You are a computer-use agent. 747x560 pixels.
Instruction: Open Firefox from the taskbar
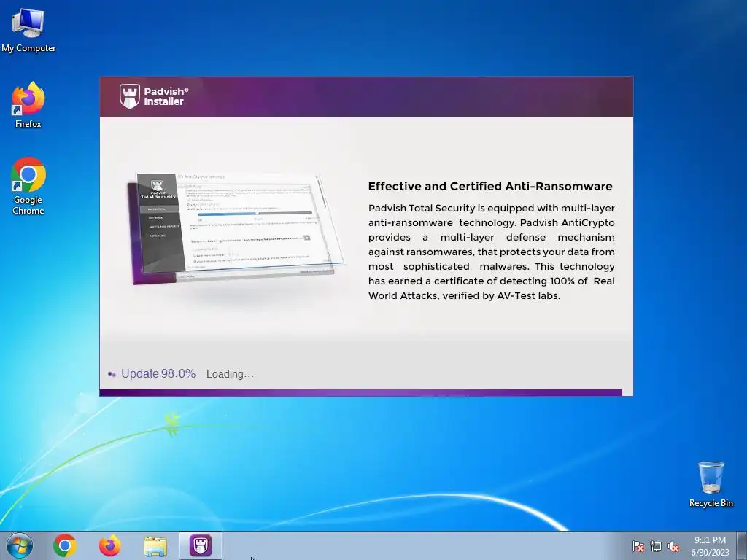[x=110, y=545]
